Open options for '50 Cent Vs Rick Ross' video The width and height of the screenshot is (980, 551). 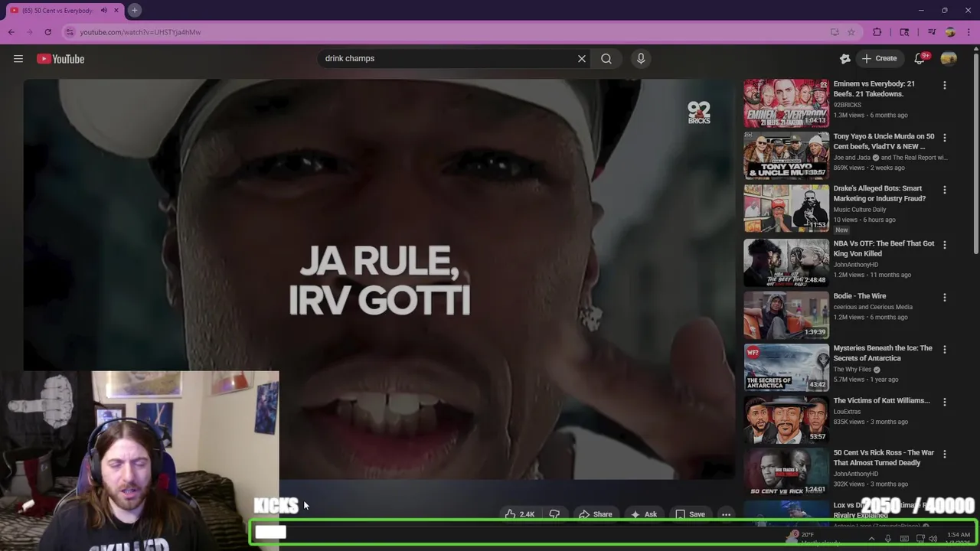tap(944, 454)
